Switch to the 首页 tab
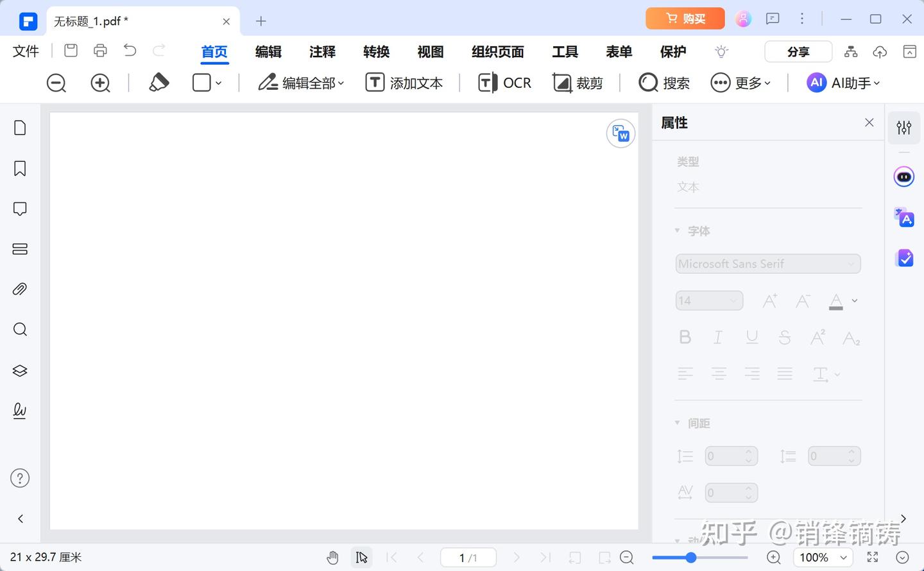The width and height of the screenshot is (924, 571). click(x=214, y=51)
